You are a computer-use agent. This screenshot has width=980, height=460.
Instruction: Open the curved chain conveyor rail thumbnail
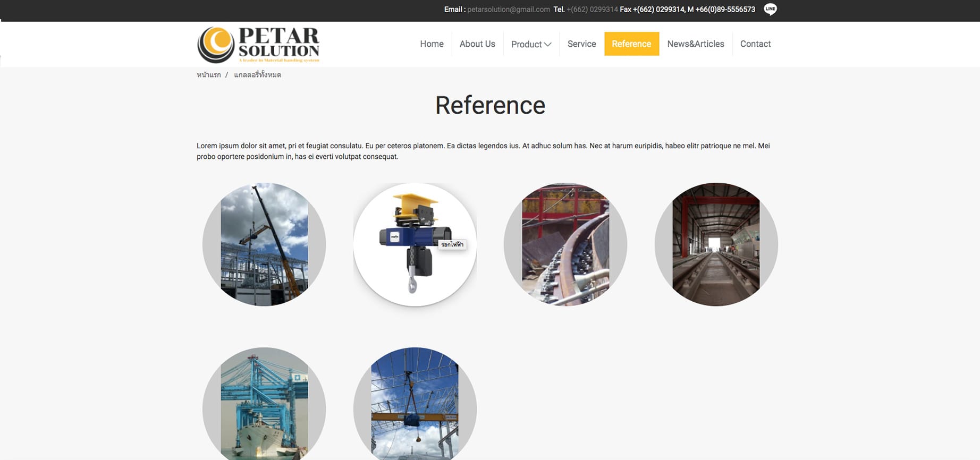[x=565, y=244]
